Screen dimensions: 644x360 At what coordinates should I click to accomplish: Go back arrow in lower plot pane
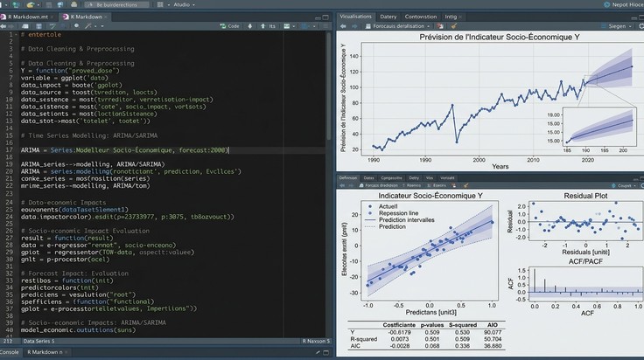[x=342, y=186]
